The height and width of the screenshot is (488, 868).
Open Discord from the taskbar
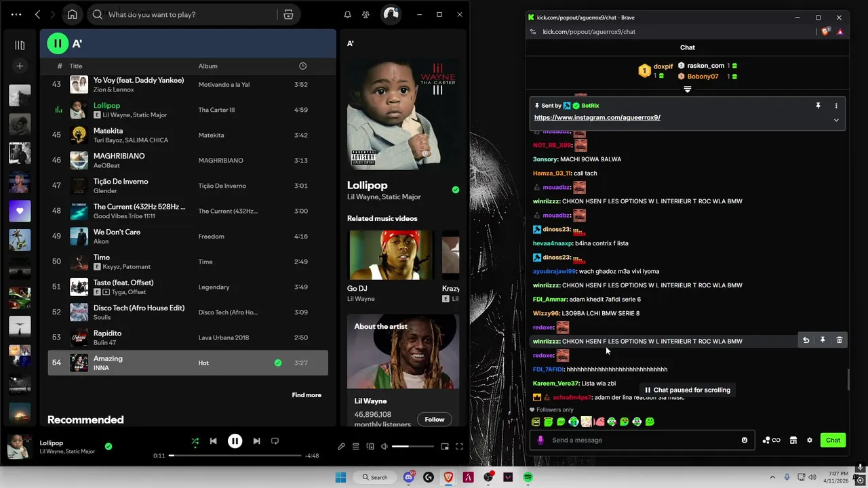click(409, 477)
